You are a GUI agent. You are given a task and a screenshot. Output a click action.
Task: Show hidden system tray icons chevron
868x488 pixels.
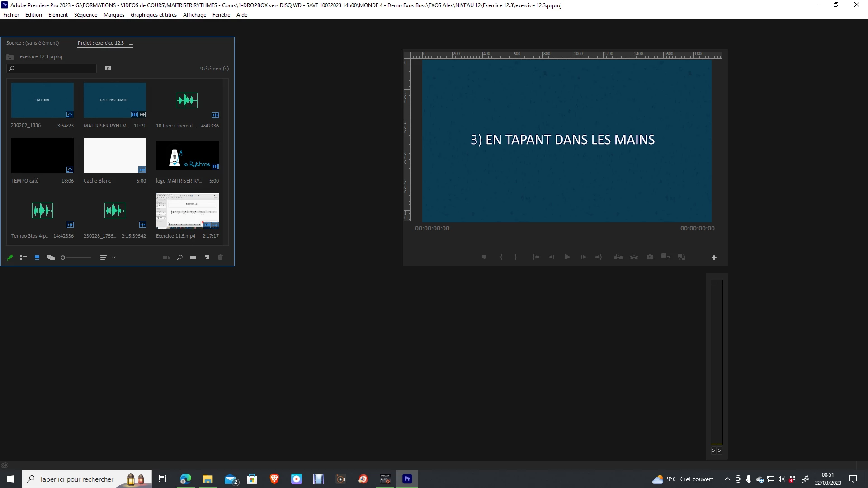click(727, 479)
